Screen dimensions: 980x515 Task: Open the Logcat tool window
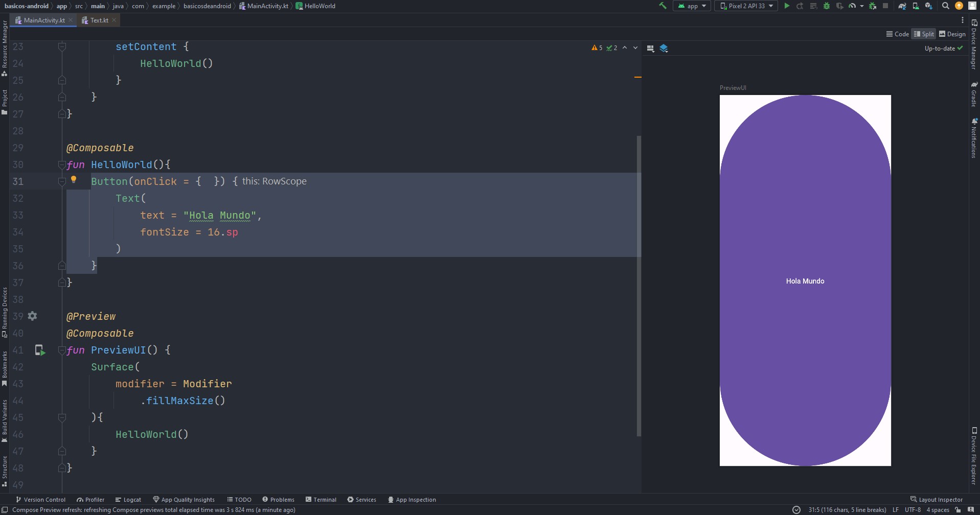point(128,500)
